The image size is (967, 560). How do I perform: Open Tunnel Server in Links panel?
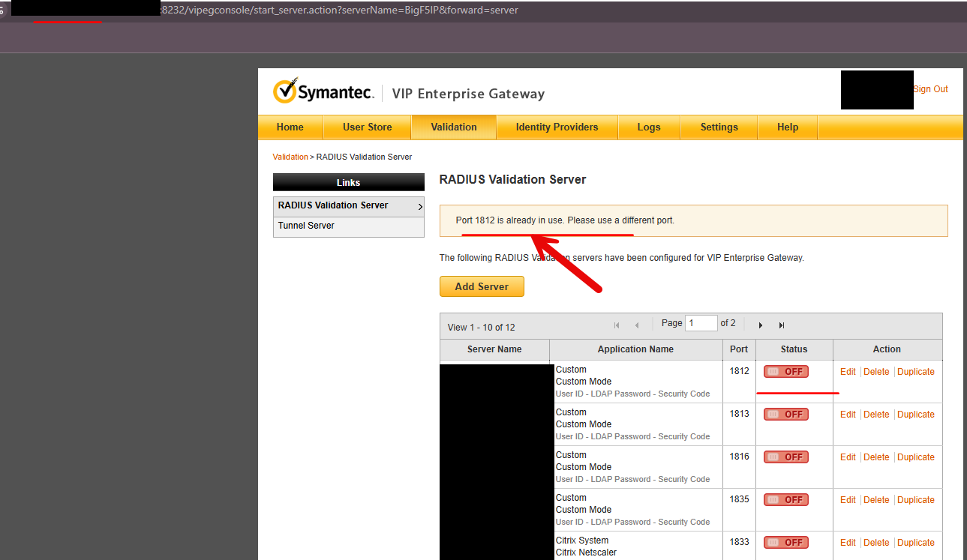pyautogui.click(x=349, y=226)
